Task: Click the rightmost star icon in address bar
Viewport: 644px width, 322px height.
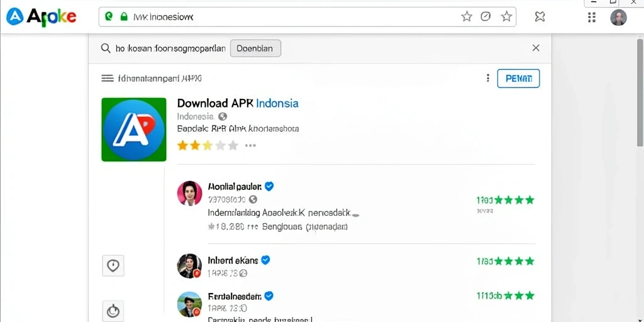Action: pos(506,16)
